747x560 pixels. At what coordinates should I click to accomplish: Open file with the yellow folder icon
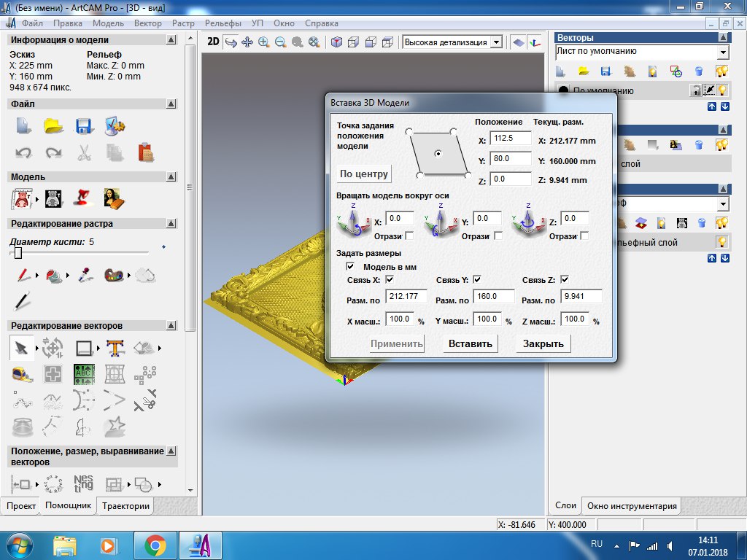pos(53,126)
